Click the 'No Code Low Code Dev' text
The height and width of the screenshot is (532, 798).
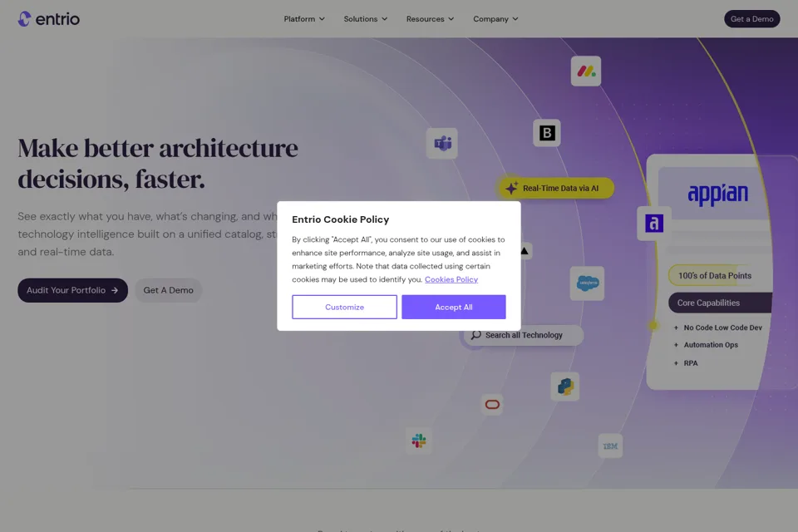click(x=722, y=328)
